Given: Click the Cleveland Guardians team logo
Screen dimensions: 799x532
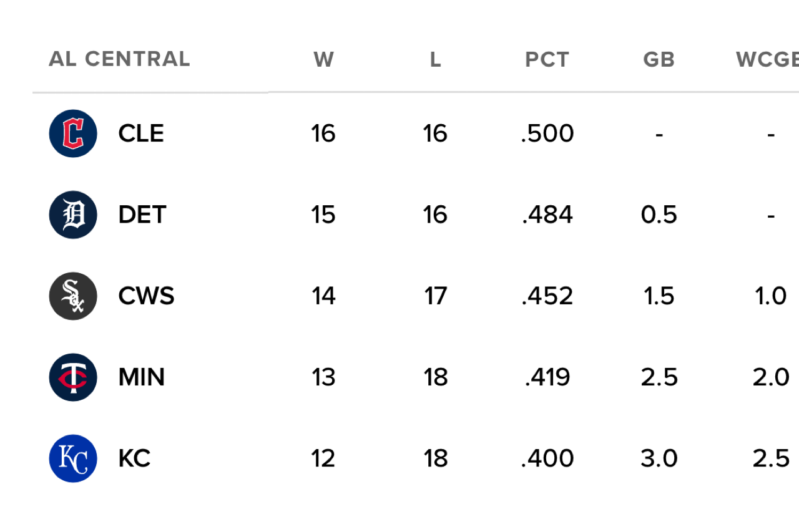Looking at the screenshot, I should tap(73, 133).
